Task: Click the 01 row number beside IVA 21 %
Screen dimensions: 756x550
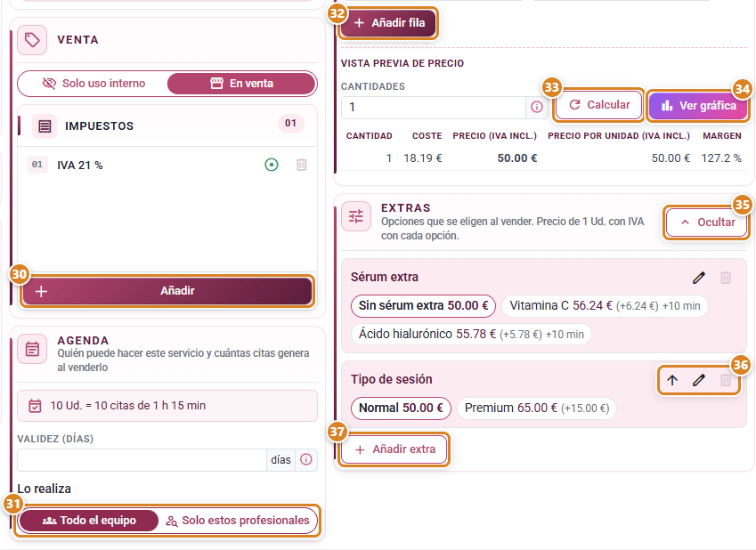Action: [37, 165]
